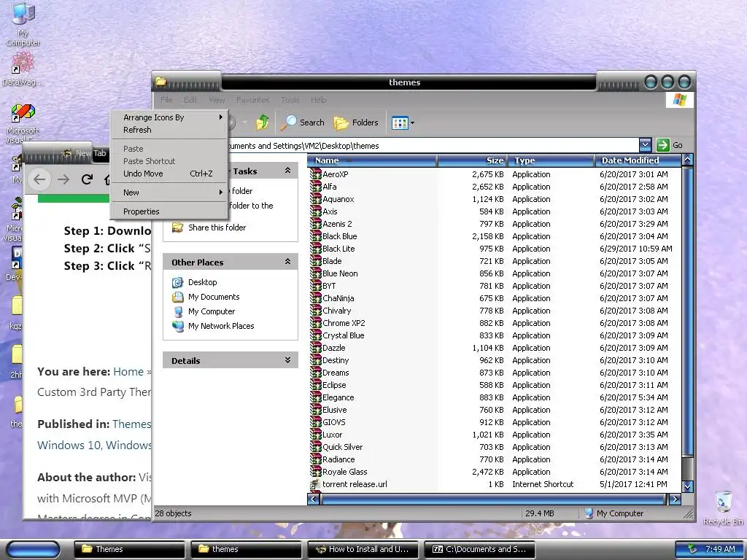747x560 pixels.
Task: Click the browser Reload button
Action: [x=87, y=179]
